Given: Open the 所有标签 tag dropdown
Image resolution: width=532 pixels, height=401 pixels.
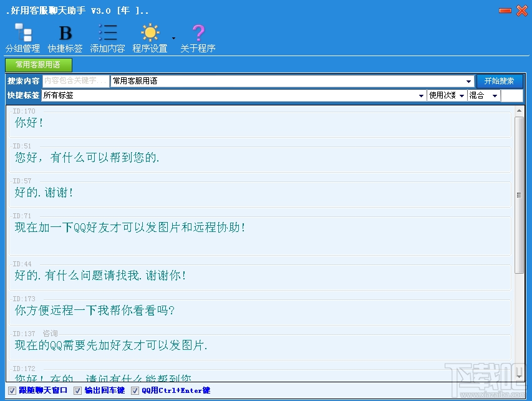Looking at the screenshot, I should pyautogui.click(x=421, y=95).
